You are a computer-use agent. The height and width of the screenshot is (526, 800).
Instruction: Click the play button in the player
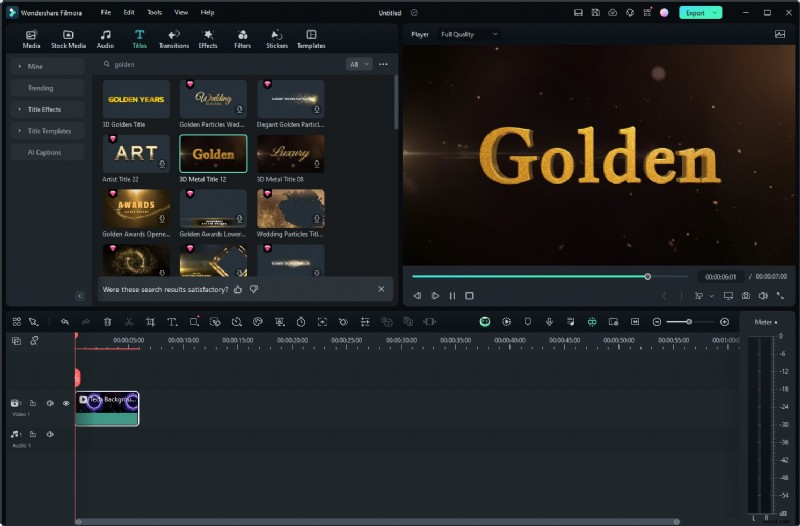[435, 296]
